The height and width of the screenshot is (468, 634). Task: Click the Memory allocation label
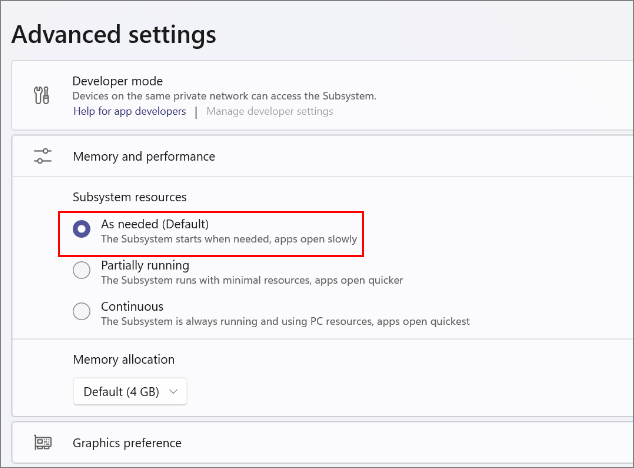124,360
